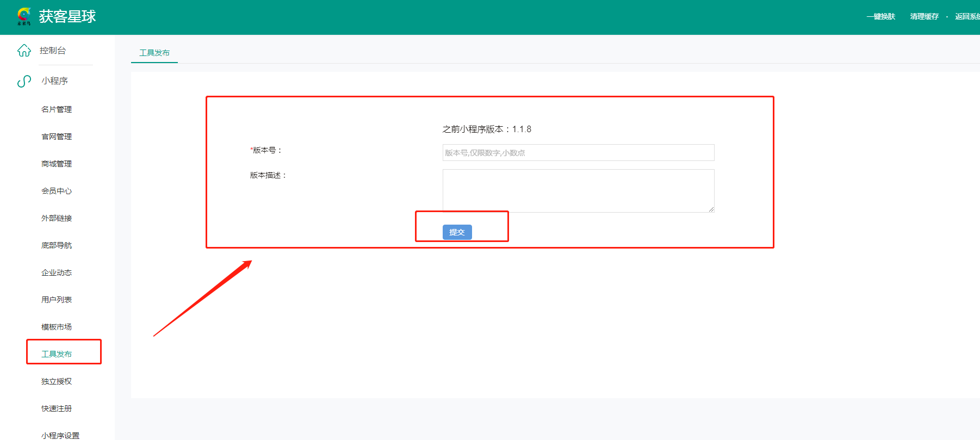Select 会员中心 from the sidebar
Viewport: 980px width, 440px height.
tap(57, 191)
